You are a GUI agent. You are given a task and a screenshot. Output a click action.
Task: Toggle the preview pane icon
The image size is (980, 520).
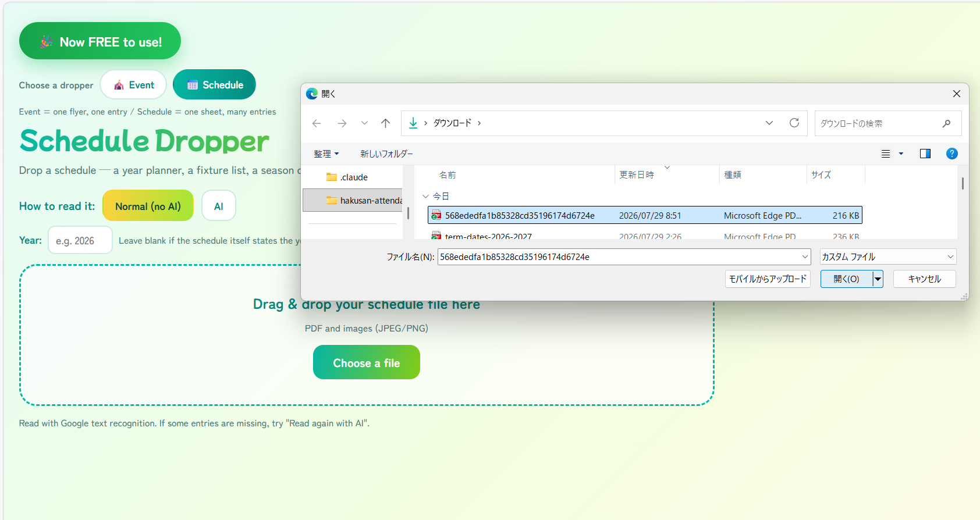(925, 154)
